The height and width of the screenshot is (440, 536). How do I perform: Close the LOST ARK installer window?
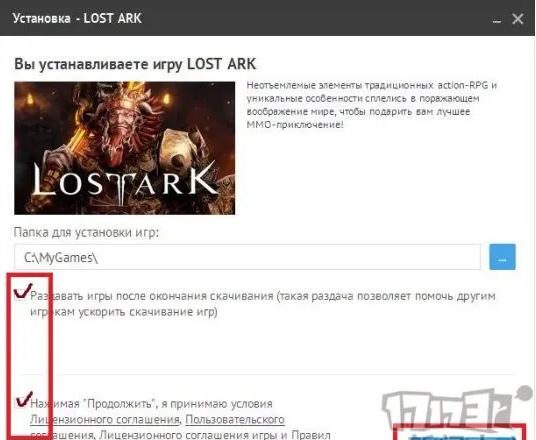pyautogui.click(x=518, y=19)
